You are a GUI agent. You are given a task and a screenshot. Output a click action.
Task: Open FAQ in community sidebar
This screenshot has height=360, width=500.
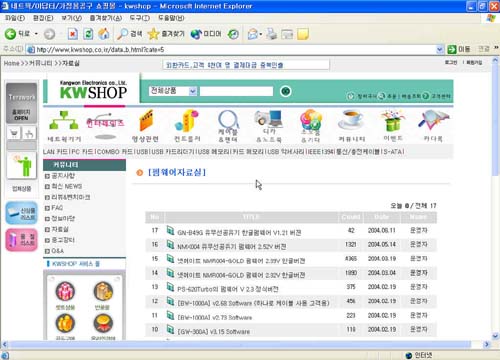[57, 208]
